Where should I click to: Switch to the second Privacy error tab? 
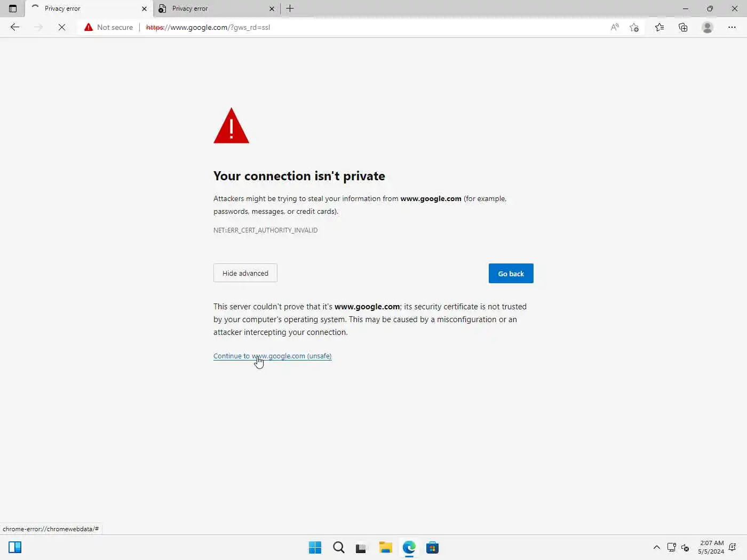point(216,9)
